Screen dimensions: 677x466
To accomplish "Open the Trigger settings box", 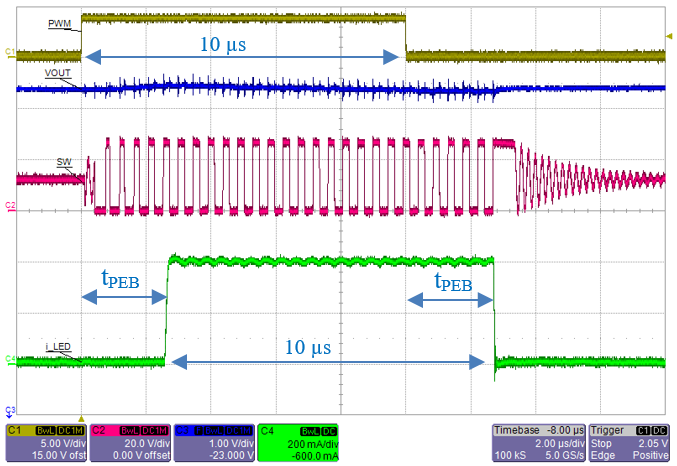I will coord(630,441).
